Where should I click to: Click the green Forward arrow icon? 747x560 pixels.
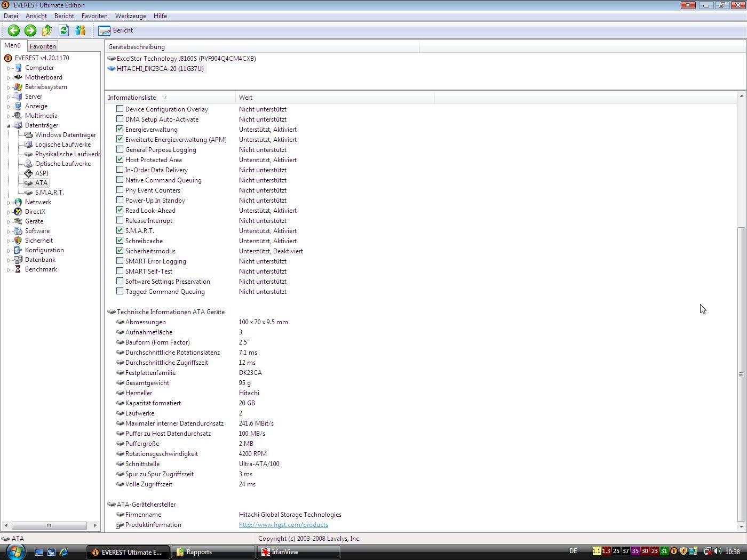(30, 30)
